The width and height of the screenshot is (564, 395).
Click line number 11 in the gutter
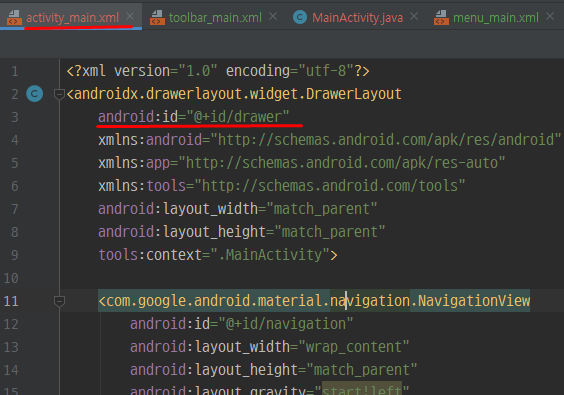[11, 301]
